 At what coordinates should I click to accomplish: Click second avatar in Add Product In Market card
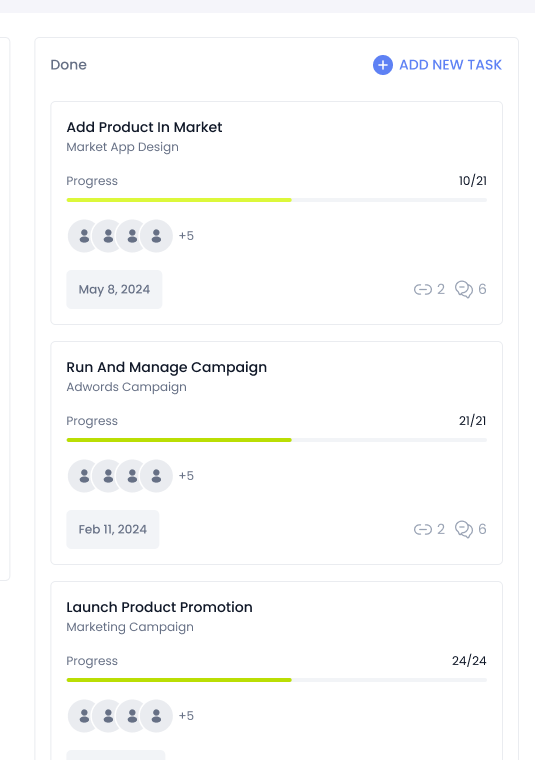(x=108, y=236)
